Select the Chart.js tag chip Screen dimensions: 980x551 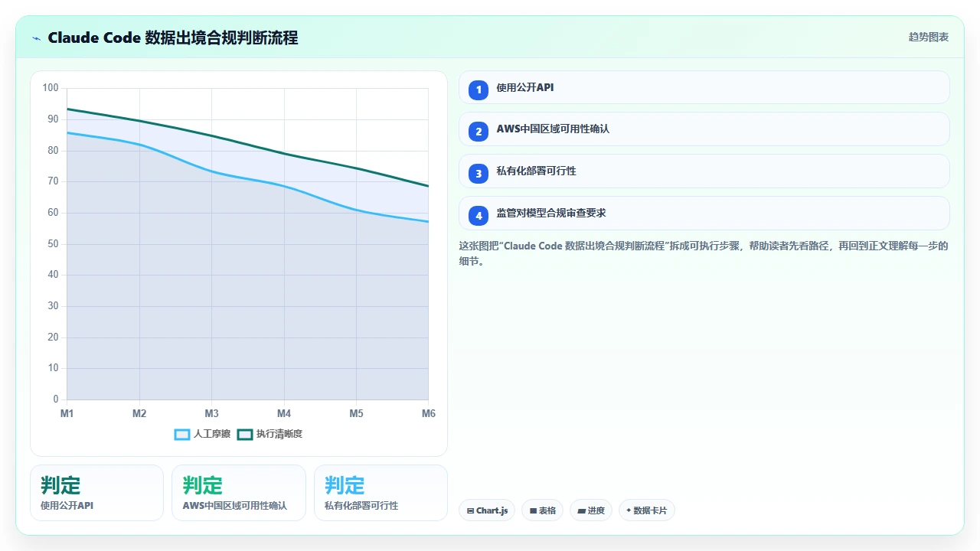tap(487, 510)
